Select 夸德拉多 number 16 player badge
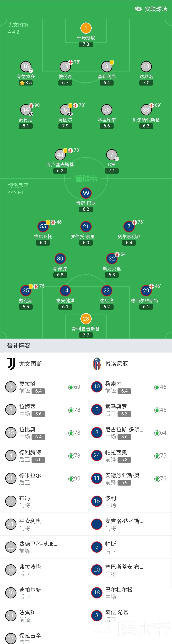 click(26, 66)
